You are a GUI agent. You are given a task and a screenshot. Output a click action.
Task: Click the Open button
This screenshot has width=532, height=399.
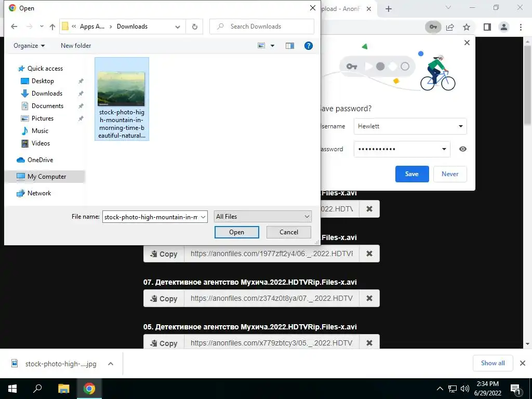pos(236,232)
